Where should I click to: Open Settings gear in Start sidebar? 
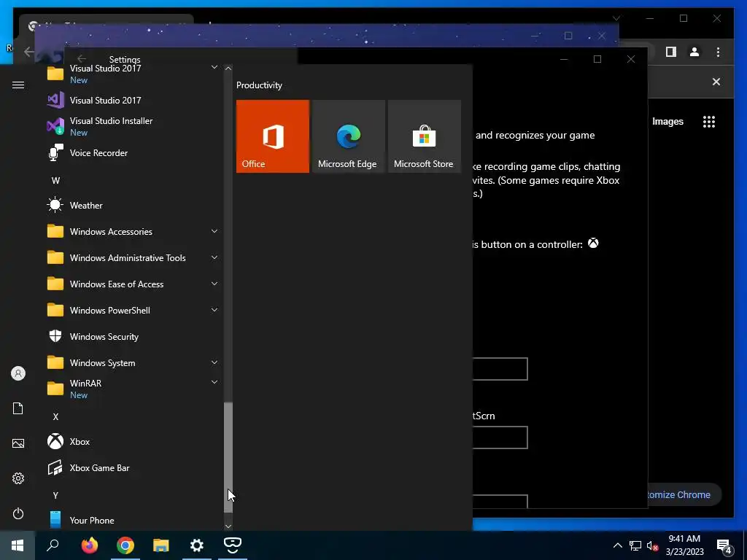18,478
